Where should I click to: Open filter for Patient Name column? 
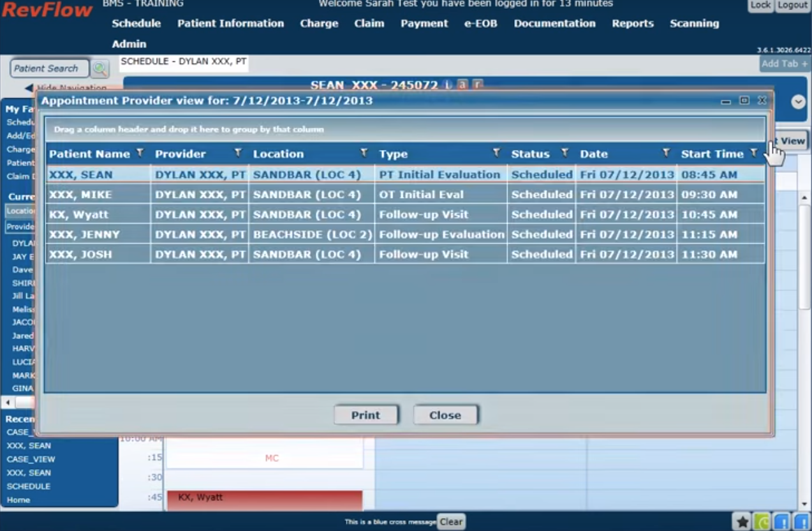[140, 153]
